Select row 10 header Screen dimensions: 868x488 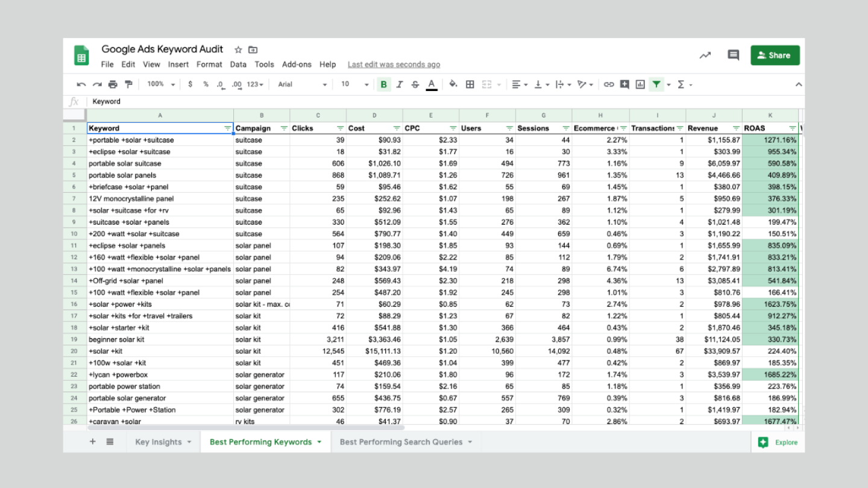tap(75, 234)
